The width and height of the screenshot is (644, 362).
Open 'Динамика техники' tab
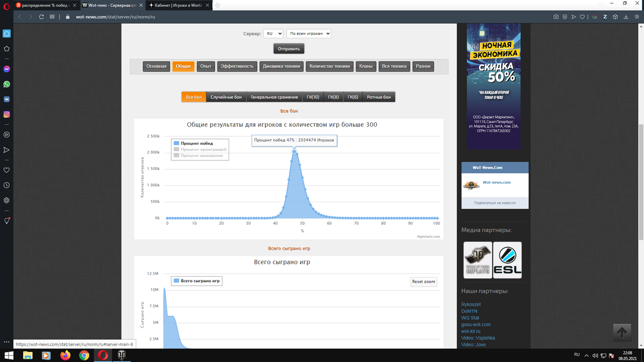(x=282, y=67)
